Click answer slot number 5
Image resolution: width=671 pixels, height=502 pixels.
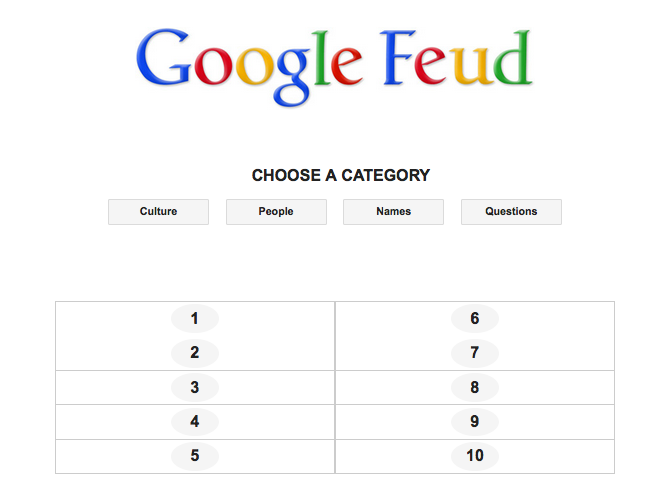click(195, 456)
